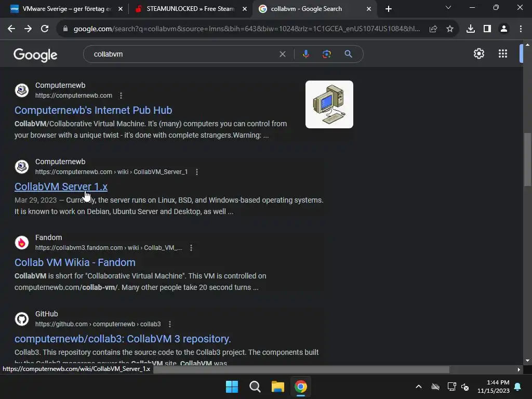
Task: Click horizontal scrollbar right arrow
Action: point(519,369)
